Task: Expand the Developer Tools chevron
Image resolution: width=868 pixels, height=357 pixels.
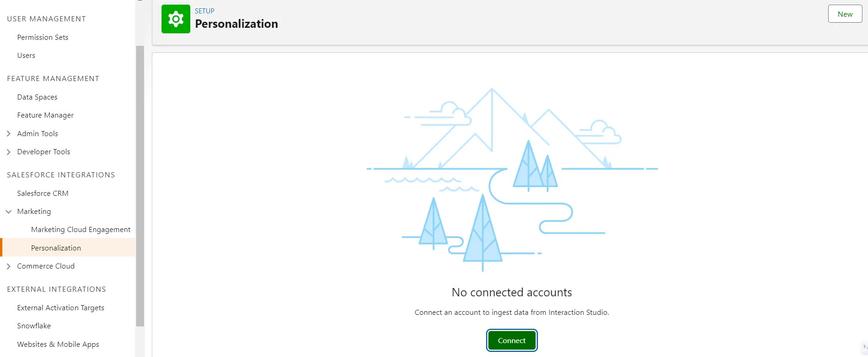Action: click(8, 152)
